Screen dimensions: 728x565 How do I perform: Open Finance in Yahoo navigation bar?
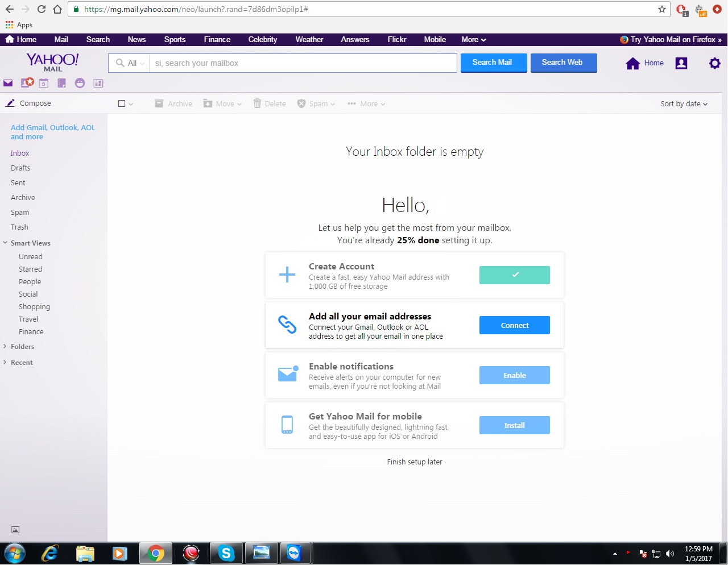217,39
